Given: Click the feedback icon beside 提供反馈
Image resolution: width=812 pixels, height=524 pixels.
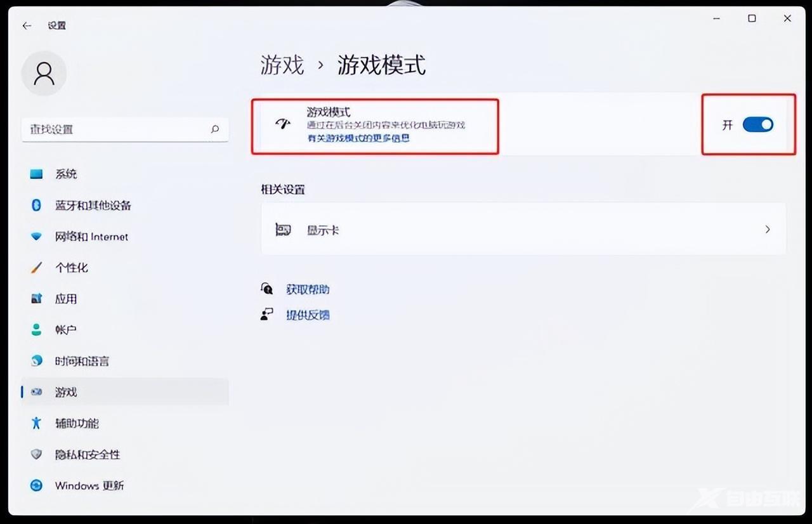Looking at the screenshot, I should 267,315.
